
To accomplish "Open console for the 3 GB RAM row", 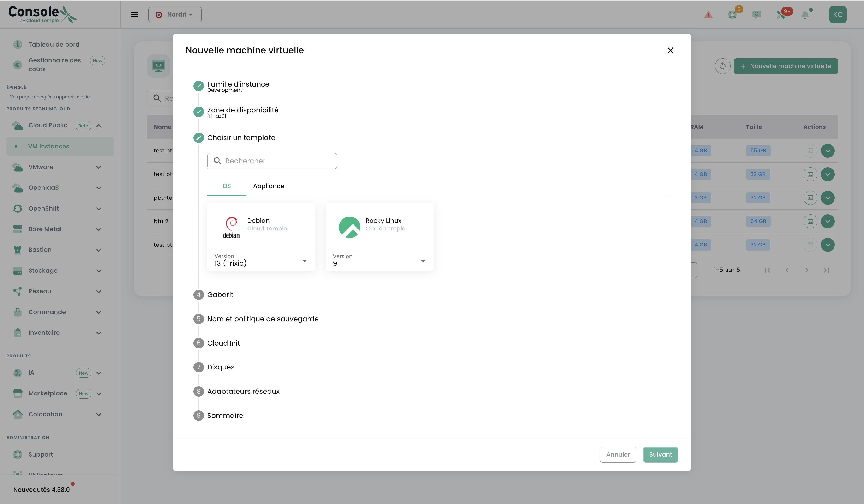I will [x=810, y=198].
